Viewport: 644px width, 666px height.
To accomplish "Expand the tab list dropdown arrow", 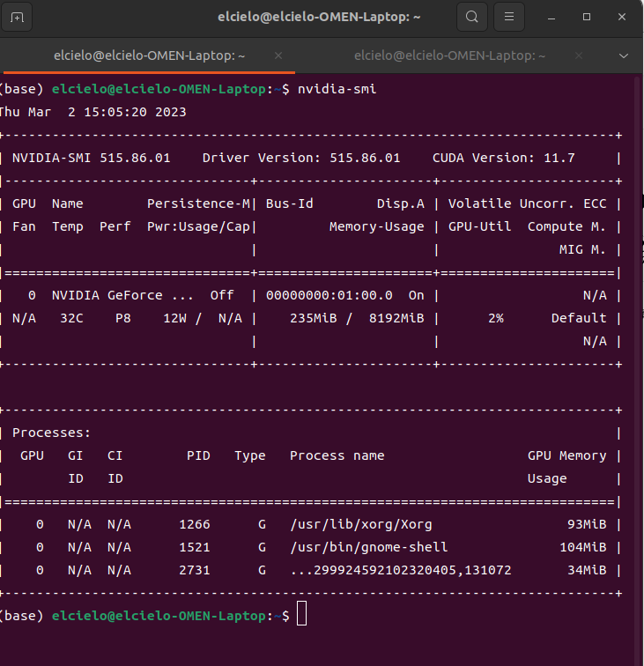I will pos(623,56).
